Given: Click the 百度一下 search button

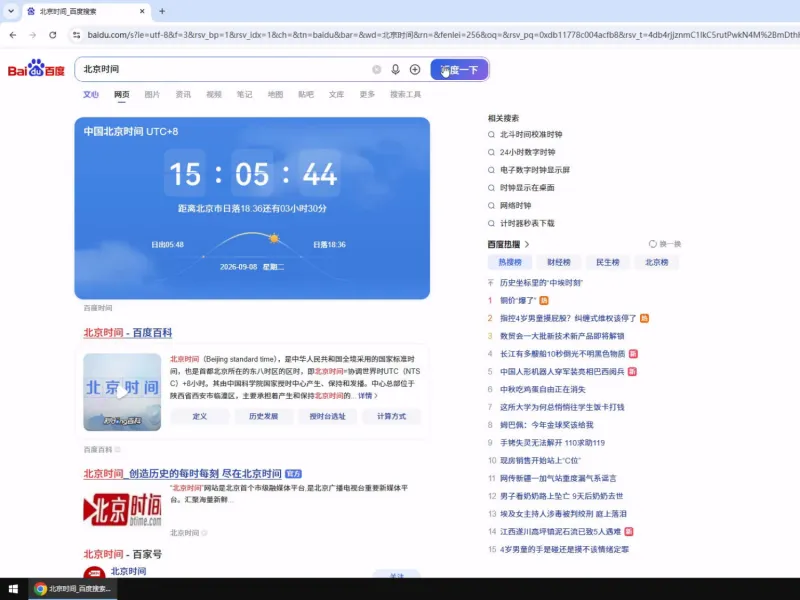Looking at the screenshot, I should (459, 69).
